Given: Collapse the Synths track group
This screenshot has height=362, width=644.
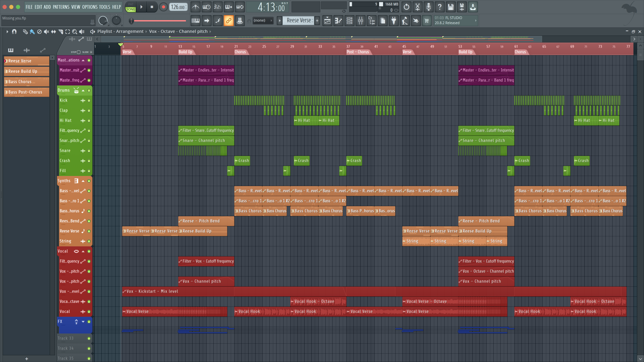Looking at the screenshot, I should pyautogui.click(x=83, y=181).
